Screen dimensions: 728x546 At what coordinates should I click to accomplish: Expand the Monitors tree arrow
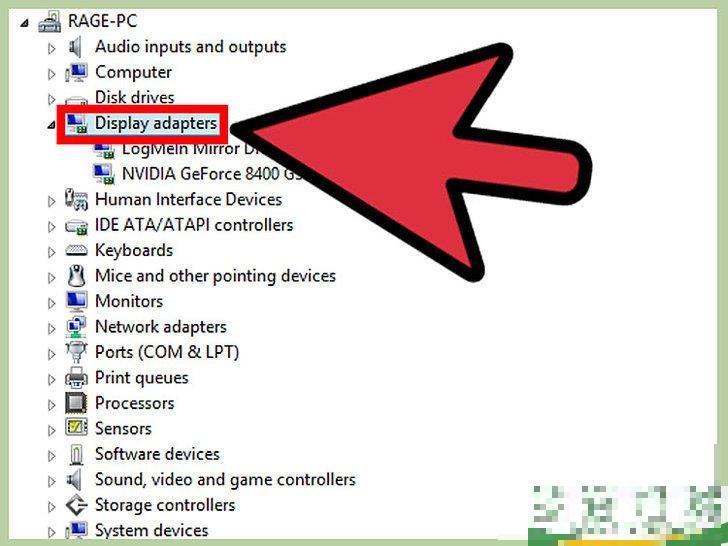click(51, 303)
